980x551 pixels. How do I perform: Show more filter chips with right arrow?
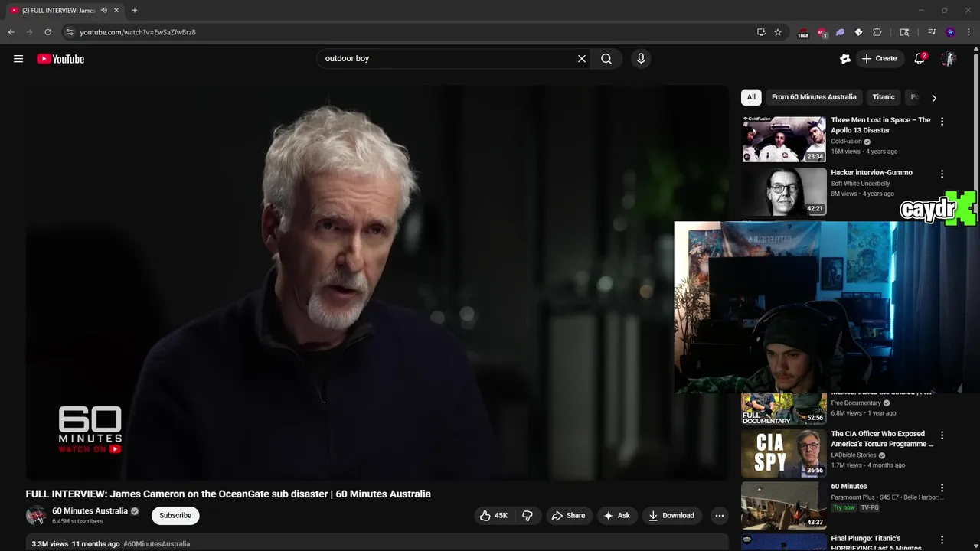click(933, 98)
